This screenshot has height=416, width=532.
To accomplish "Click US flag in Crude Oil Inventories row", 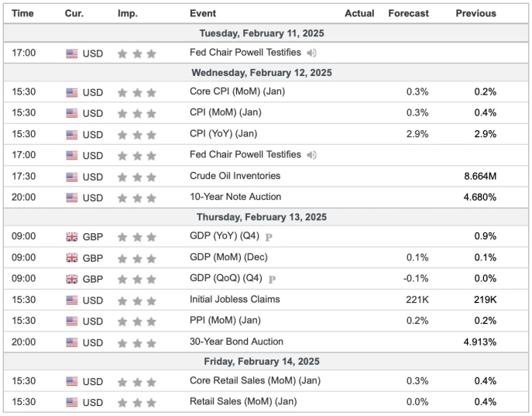I will pyautogui.click(x=72, y=177).
